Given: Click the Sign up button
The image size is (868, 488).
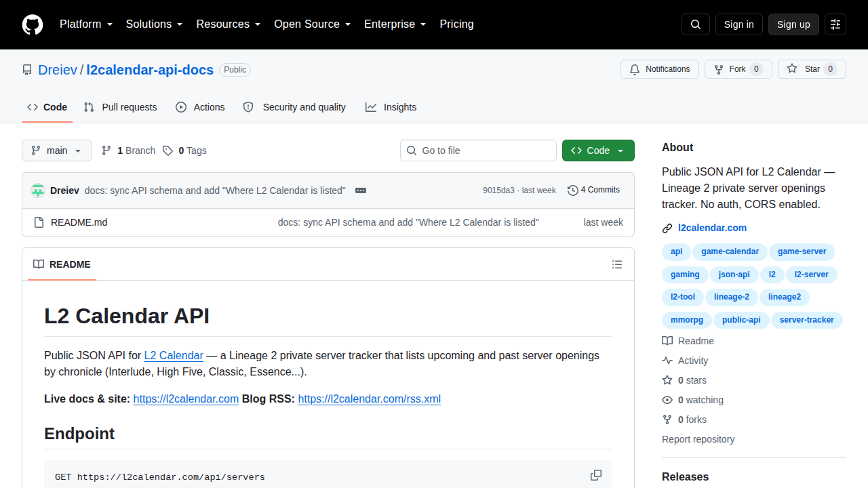Looking at the screenshot, I should coord(793,24).
